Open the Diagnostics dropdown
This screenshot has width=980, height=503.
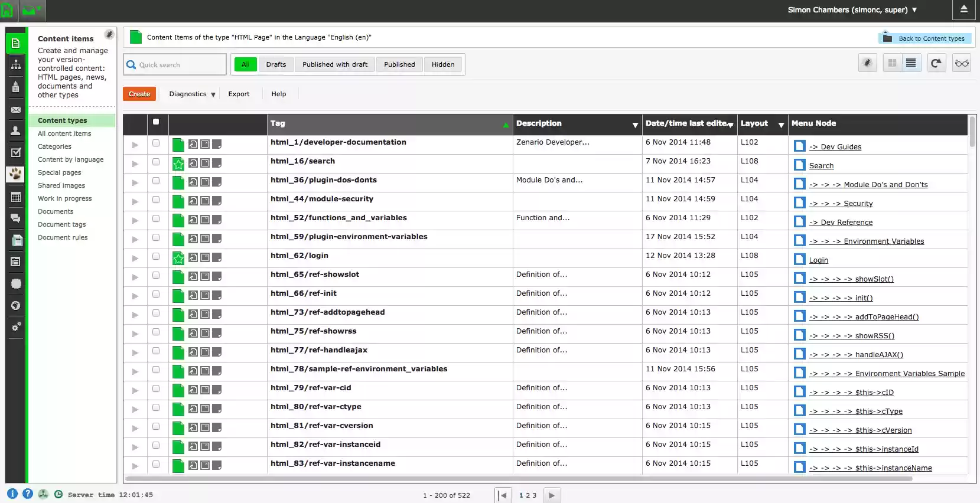192,94
